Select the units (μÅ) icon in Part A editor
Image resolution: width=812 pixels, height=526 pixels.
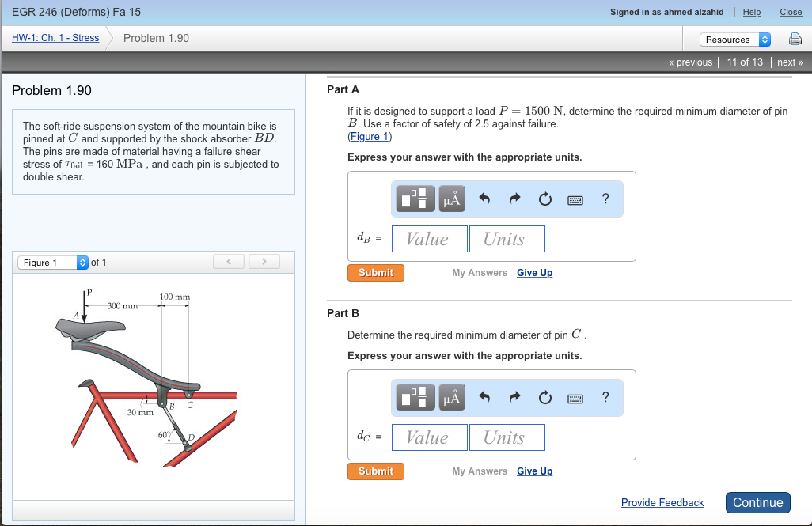point(452,199)
